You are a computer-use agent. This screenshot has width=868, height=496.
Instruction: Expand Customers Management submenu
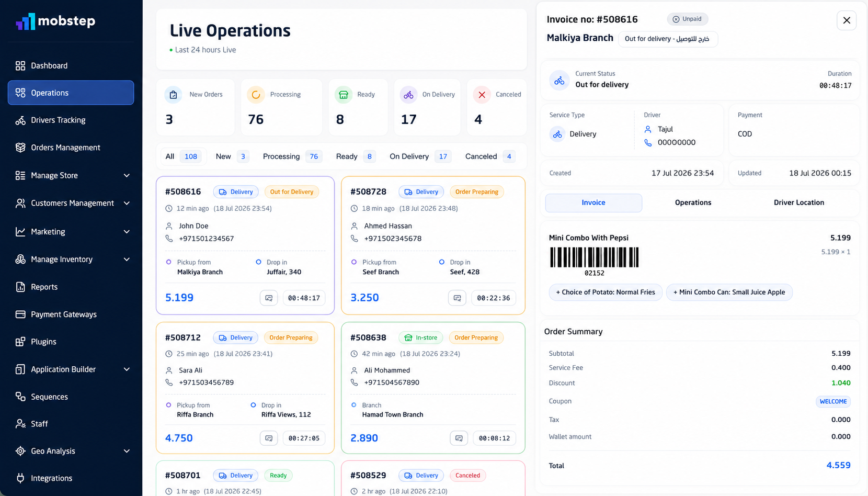pyautogui.click(x=127, y=203)
